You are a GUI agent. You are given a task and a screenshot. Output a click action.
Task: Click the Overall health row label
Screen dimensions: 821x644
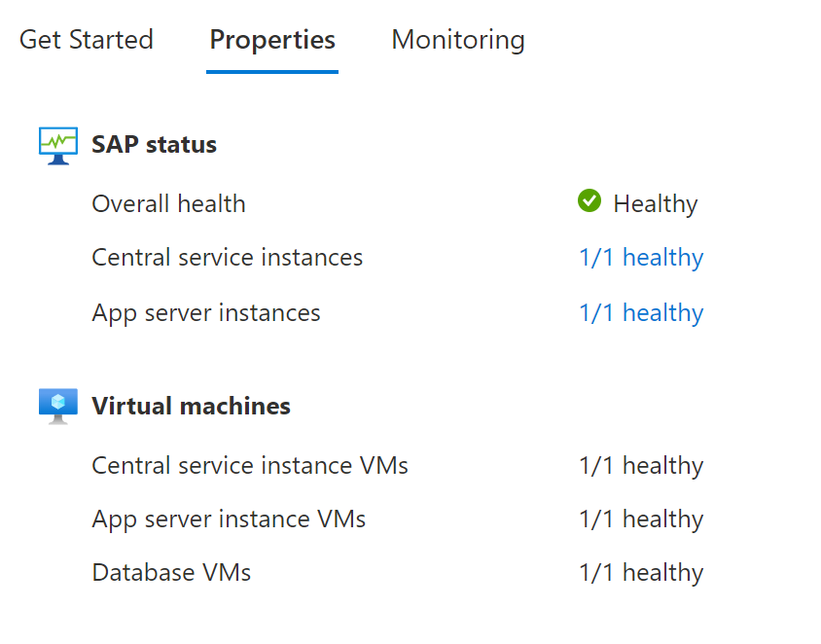point(168,203)
